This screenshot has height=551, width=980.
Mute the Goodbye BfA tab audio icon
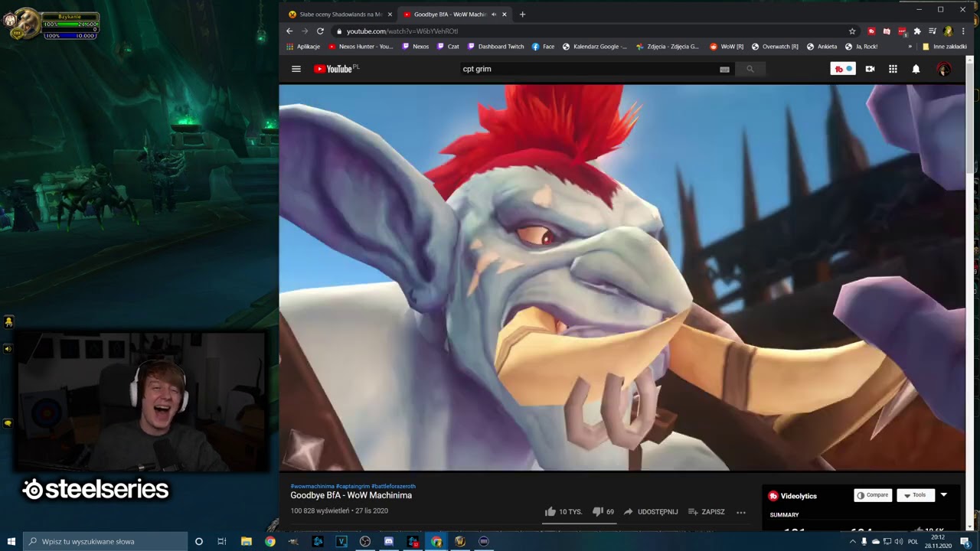(493, 14)
